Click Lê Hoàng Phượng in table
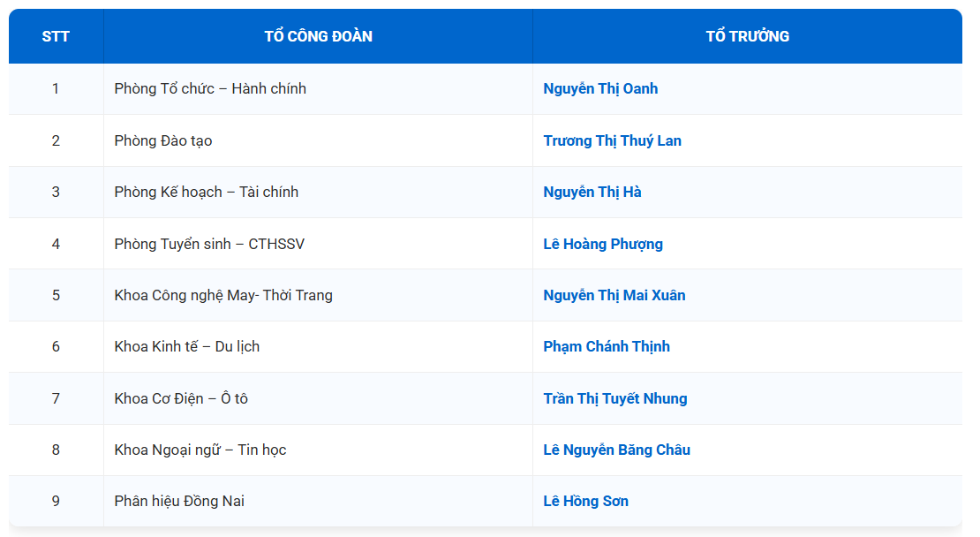980x537 pixels. tap(603, 244)
